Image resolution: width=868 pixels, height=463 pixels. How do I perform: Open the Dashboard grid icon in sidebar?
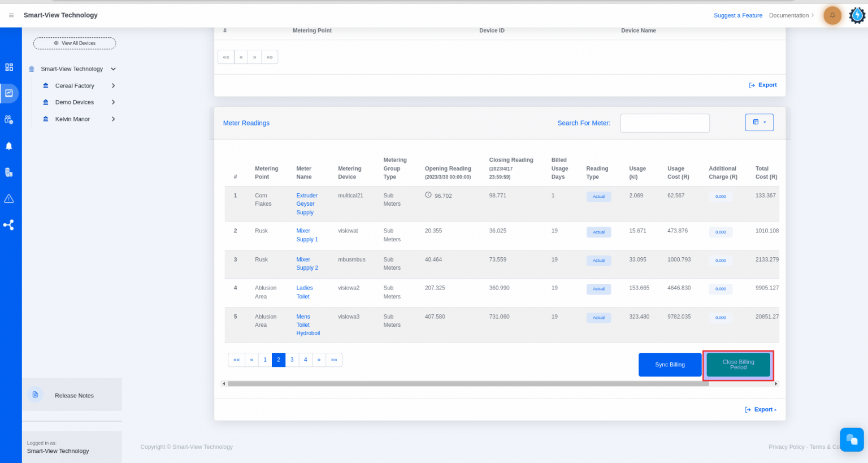tap(9, 67)
